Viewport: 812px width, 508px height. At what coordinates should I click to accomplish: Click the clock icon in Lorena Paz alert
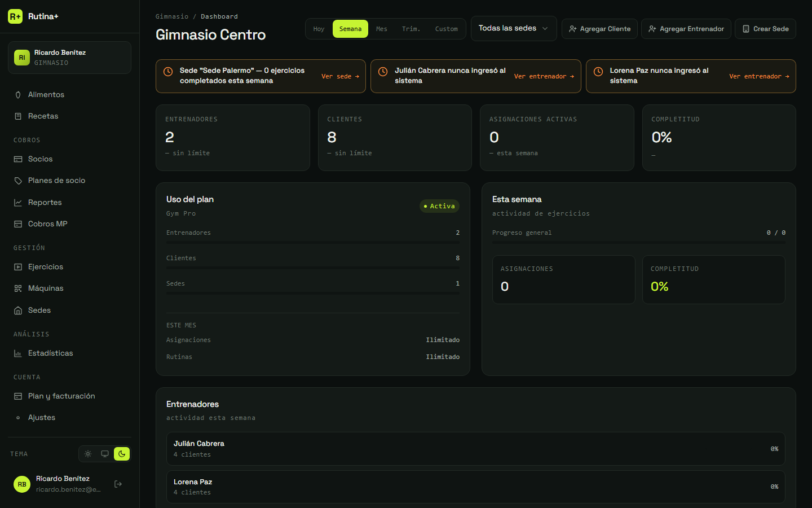(598, 72)
